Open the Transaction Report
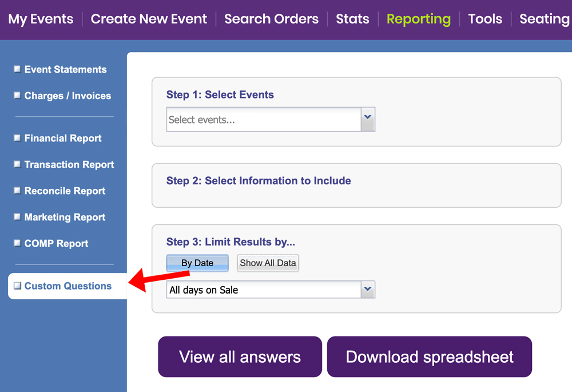The width and height of the screenshot is (572, 392). [69, 165]
